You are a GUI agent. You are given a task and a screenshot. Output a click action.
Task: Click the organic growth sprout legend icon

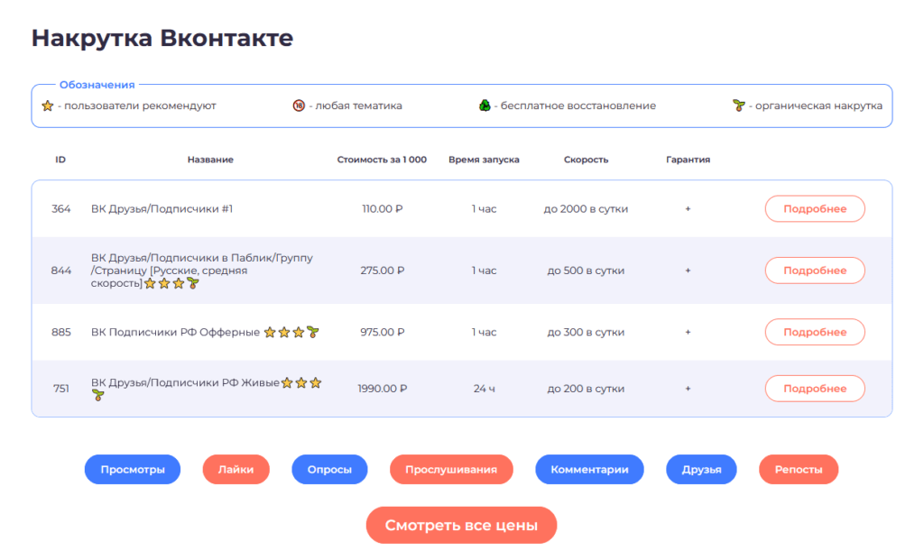click(739, 106)
